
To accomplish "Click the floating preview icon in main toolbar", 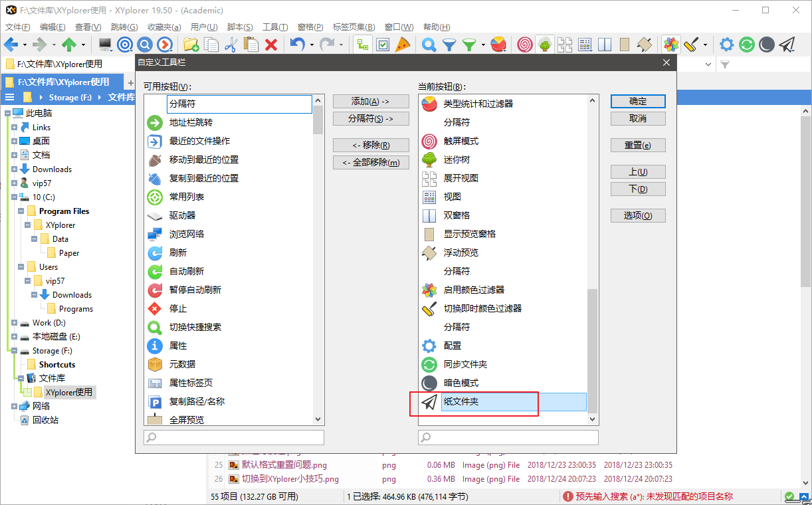I will pyautogui.click(x=645, y=45).
